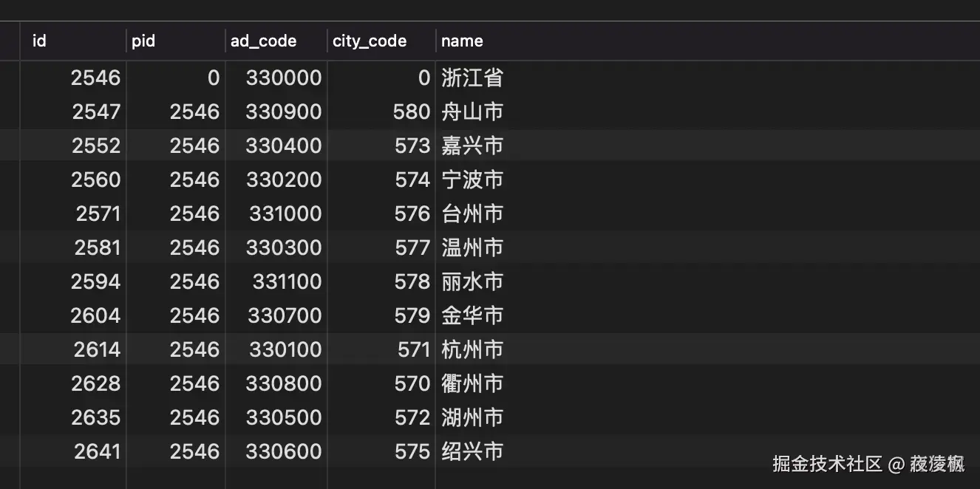
Task: Click the city_code column header
Action: point(369,41)
